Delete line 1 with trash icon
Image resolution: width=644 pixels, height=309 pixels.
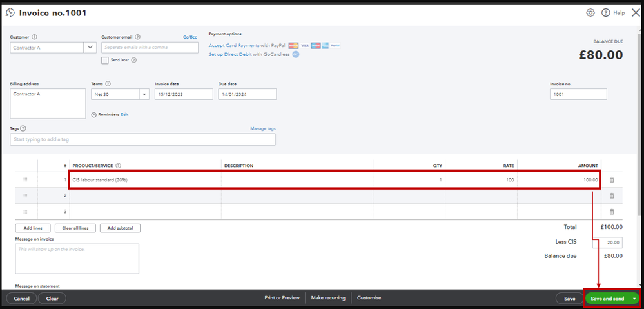coord(612,179)
